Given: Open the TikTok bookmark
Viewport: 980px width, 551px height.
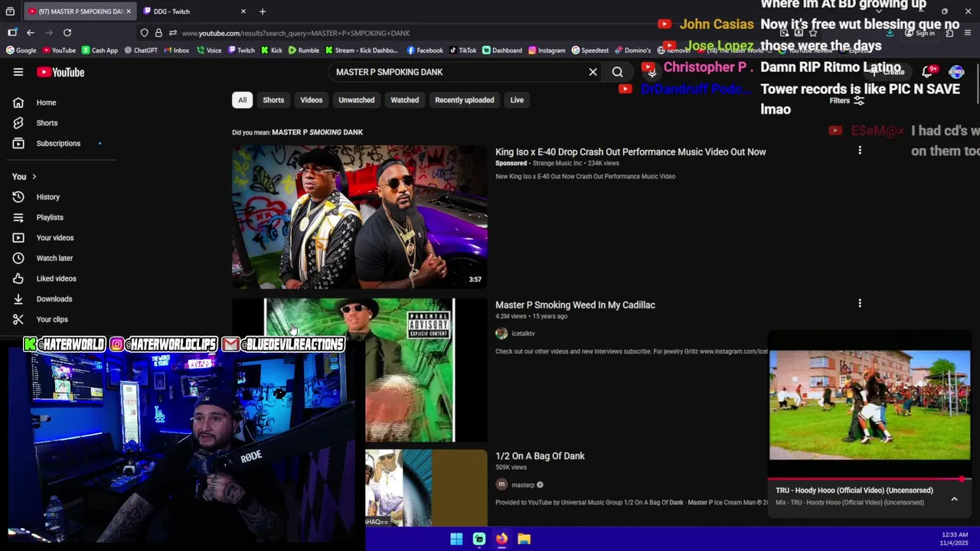Looking at the screenshot, I should (x=462, y=51).
